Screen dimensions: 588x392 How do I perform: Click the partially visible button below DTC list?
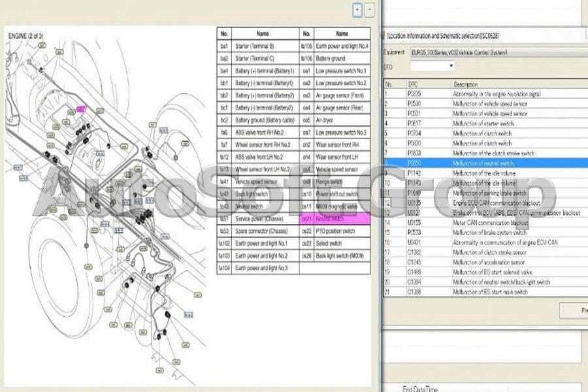tap(574, 310)
